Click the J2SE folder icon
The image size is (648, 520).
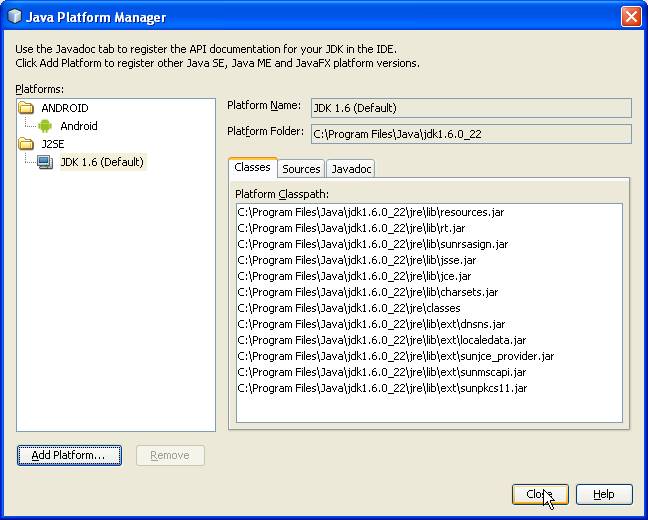[26, 144]
